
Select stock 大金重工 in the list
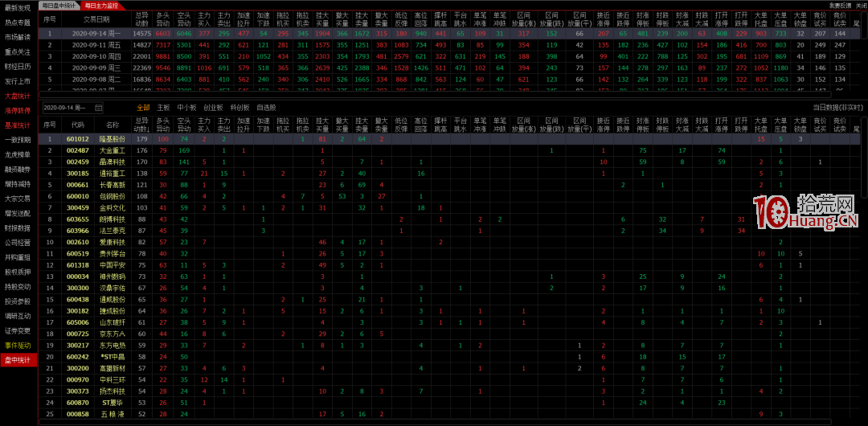click(x=449, y=150)
